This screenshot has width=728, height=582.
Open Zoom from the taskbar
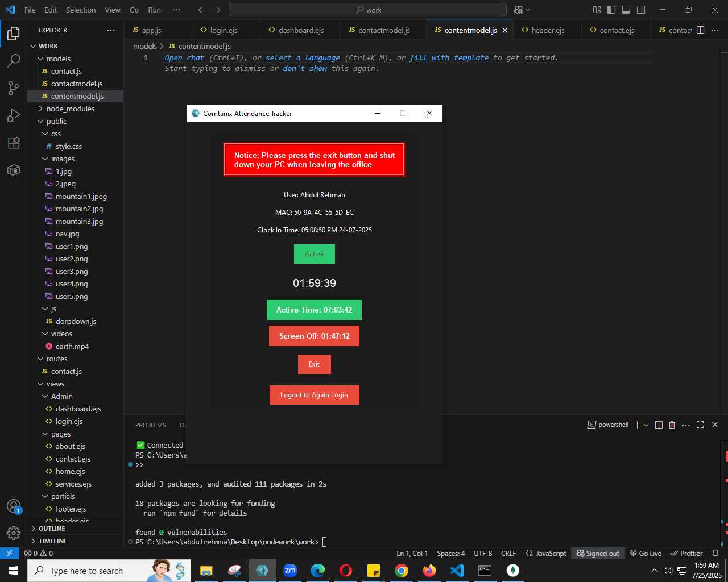tap(290, 571)
